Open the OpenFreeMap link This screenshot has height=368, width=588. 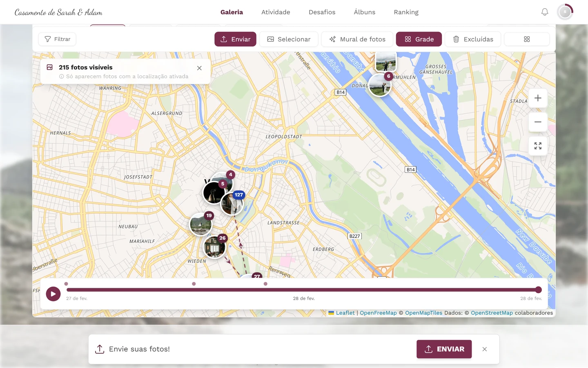point(378,313)
